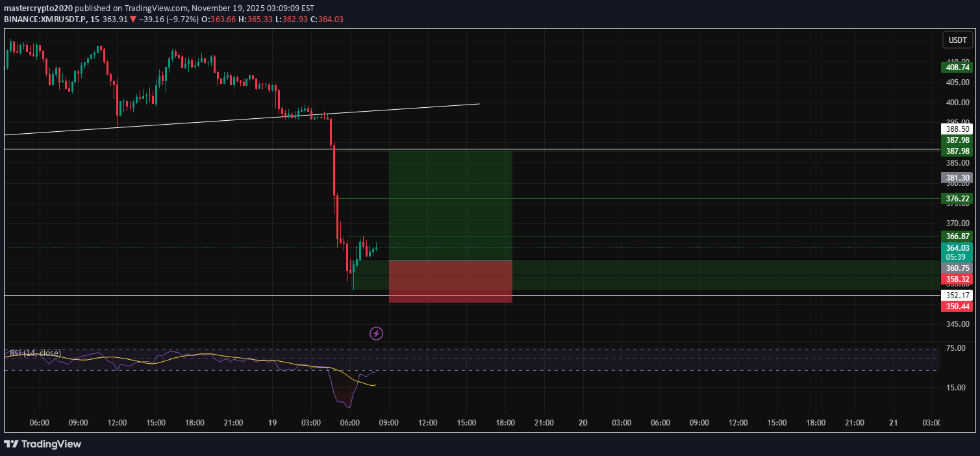
Task: Click the 75.00 RSI scale label
Action: [x=956, y=348]
